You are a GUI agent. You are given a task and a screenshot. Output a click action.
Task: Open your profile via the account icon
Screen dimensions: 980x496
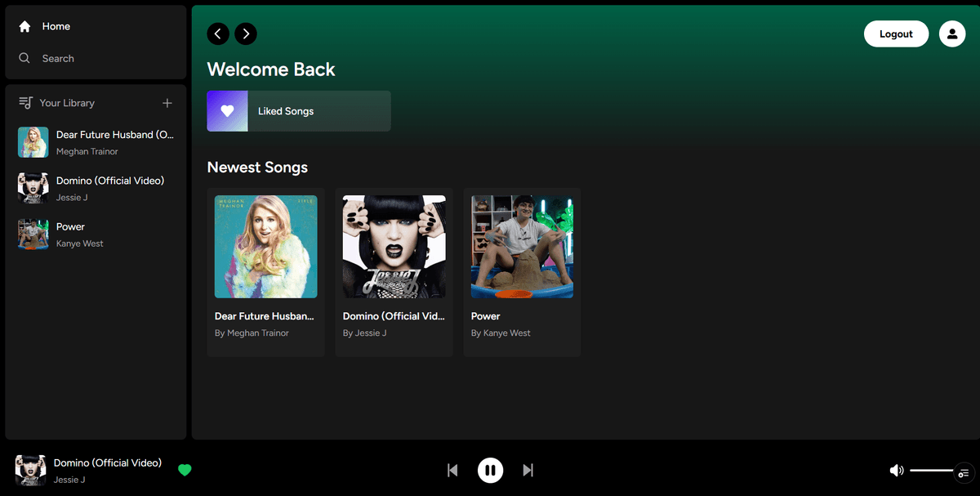pos(952,34)
